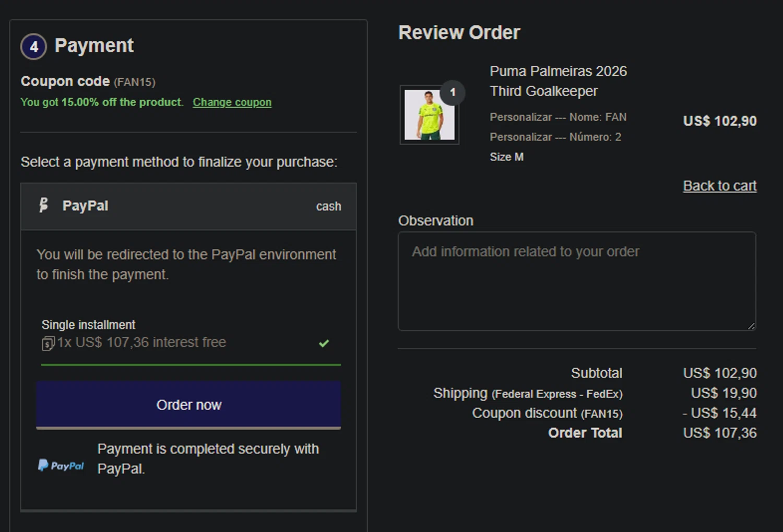783x532 pixels.
Task: Click the cash label on PayPal row
Action: (328, 206)
